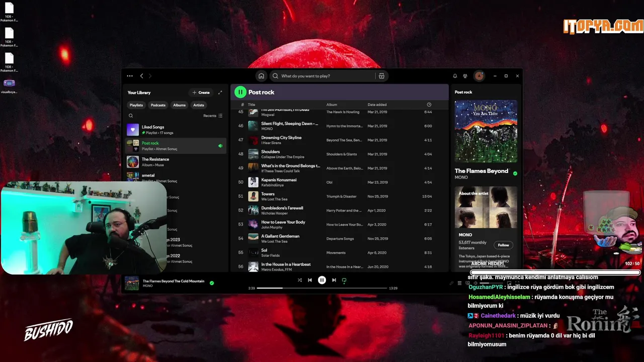Pause Post rock with green header button
This screenshot has height=362, width=644.
pyautogui.click(x=240, y=92)
